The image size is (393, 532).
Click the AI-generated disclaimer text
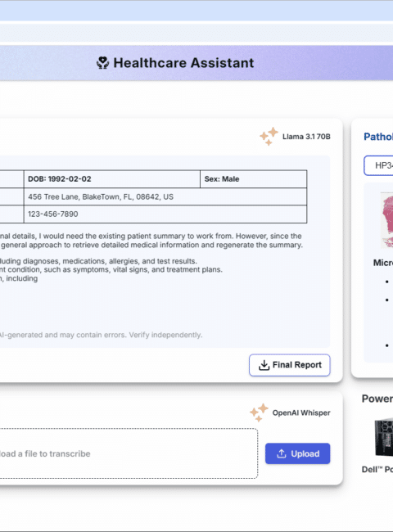101,335
